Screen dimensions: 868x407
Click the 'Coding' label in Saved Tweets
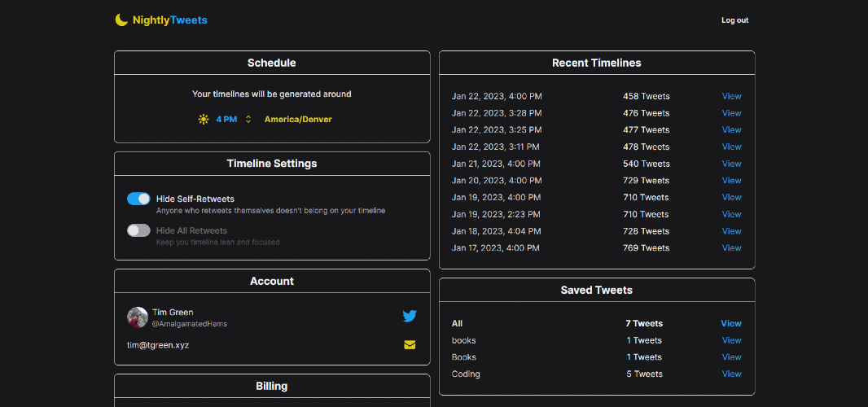pyautogui.click(x=466, y=374)
